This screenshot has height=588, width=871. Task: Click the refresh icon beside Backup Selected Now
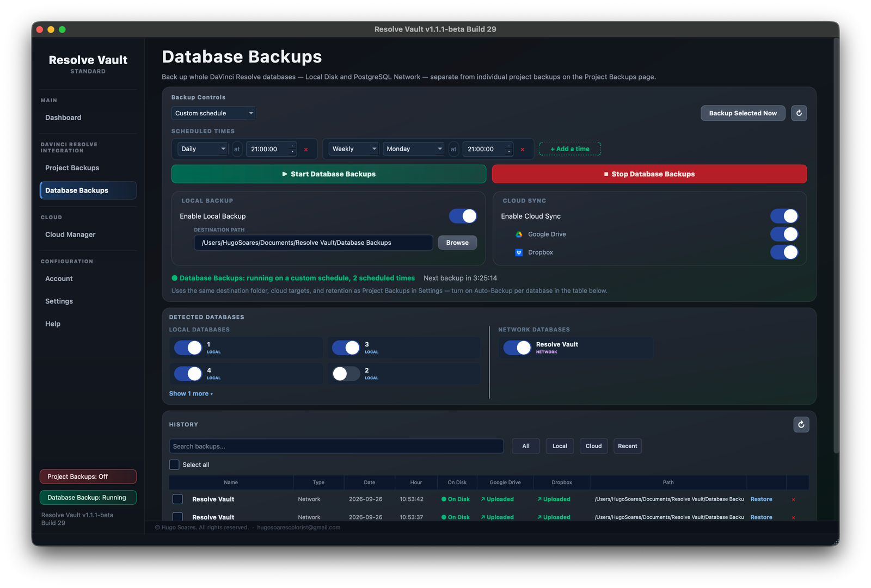click(x=799, y=113)
